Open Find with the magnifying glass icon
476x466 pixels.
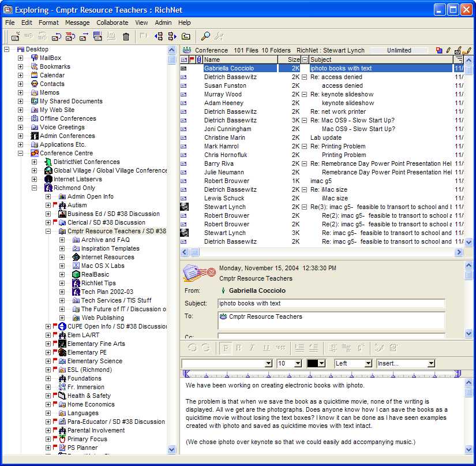(x=205, y=36)
